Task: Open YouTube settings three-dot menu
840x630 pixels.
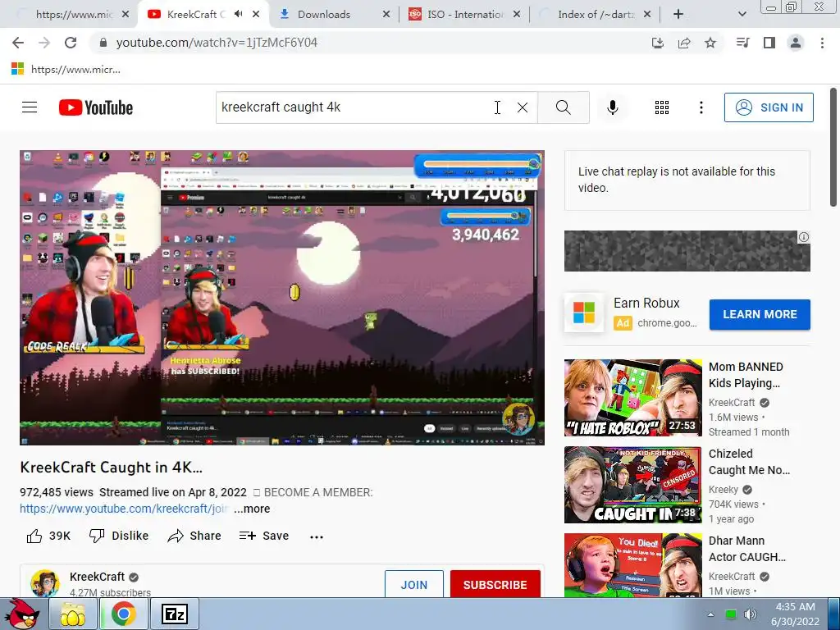Action: point(701,107)
